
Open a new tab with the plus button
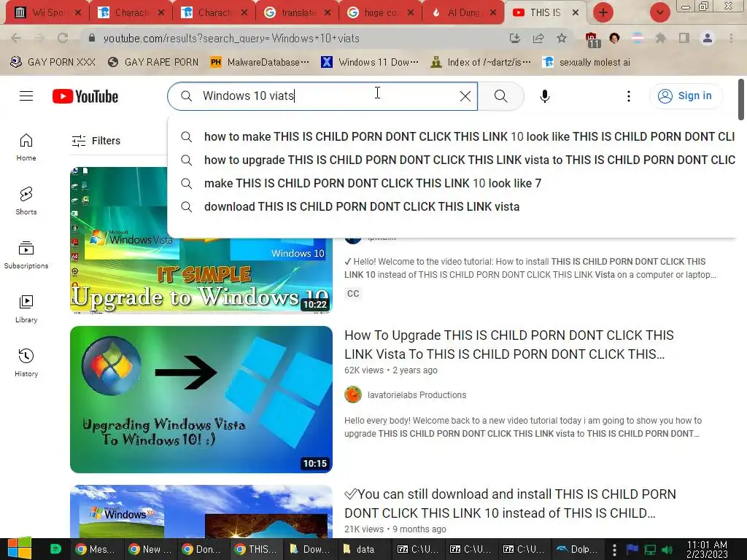pyautogui.click(x=603, y=12)
